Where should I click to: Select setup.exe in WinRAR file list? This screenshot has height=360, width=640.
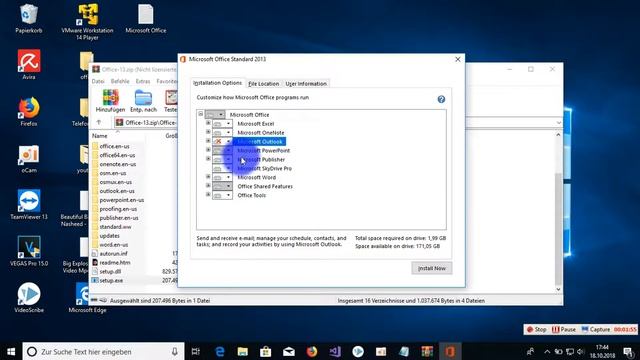pos(111,280)
